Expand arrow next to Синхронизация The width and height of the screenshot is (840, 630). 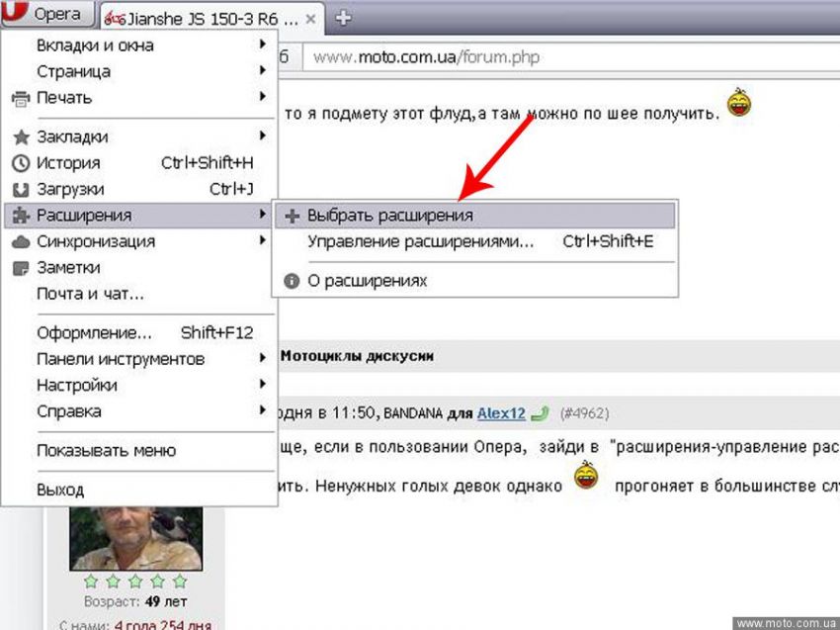point(263,240)
